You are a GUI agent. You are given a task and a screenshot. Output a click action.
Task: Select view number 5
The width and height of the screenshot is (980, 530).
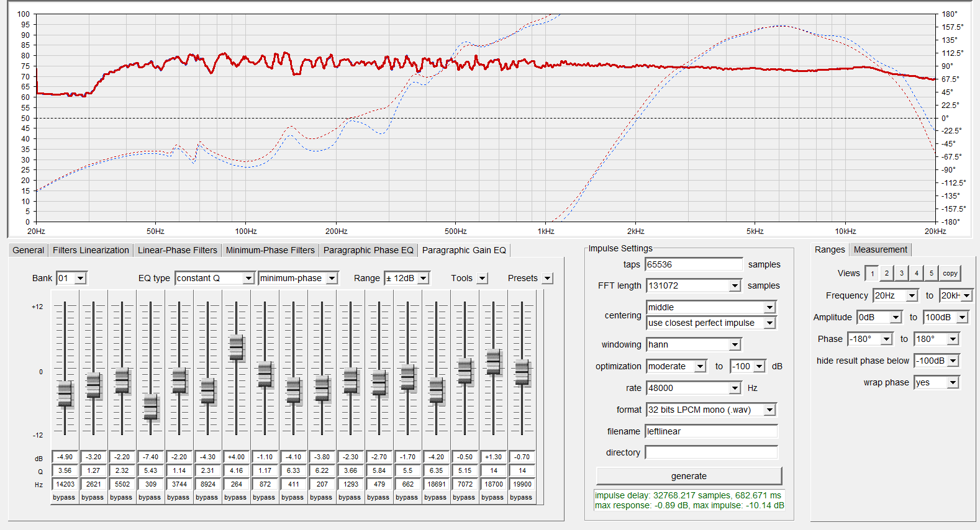click(x=932, y=273)
